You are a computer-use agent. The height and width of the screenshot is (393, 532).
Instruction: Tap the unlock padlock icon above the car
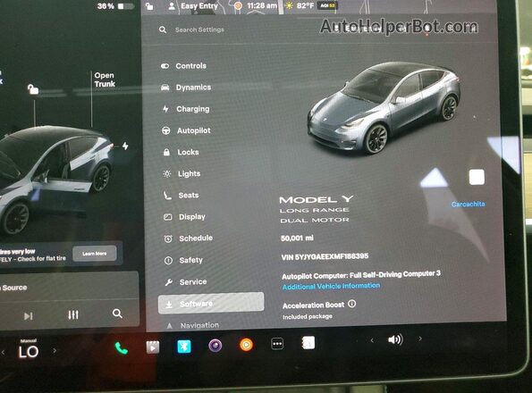(x=33, y=89)
